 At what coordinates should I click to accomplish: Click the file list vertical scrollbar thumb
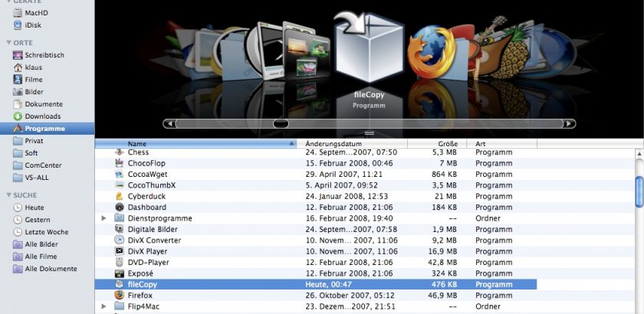(639, 191)
